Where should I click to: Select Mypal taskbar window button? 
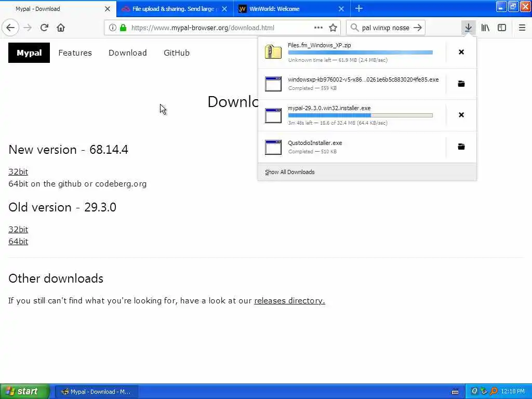click(96, 392)
